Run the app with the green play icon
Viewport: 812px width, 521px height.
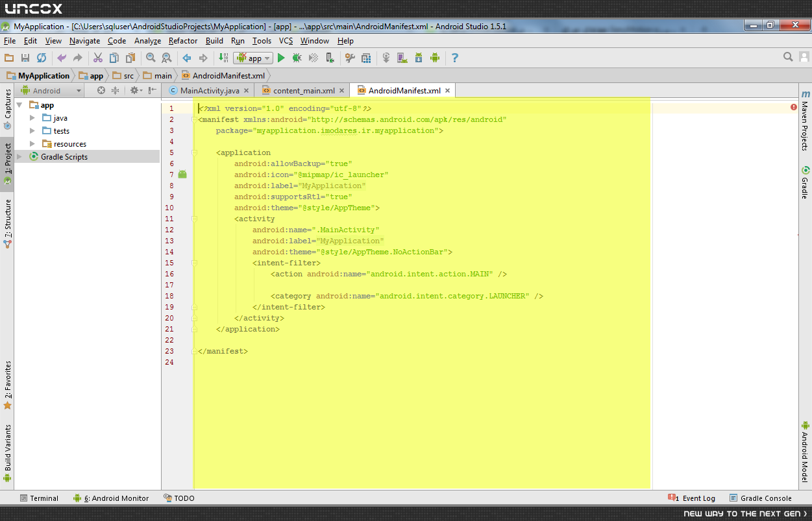coord(281,58)
